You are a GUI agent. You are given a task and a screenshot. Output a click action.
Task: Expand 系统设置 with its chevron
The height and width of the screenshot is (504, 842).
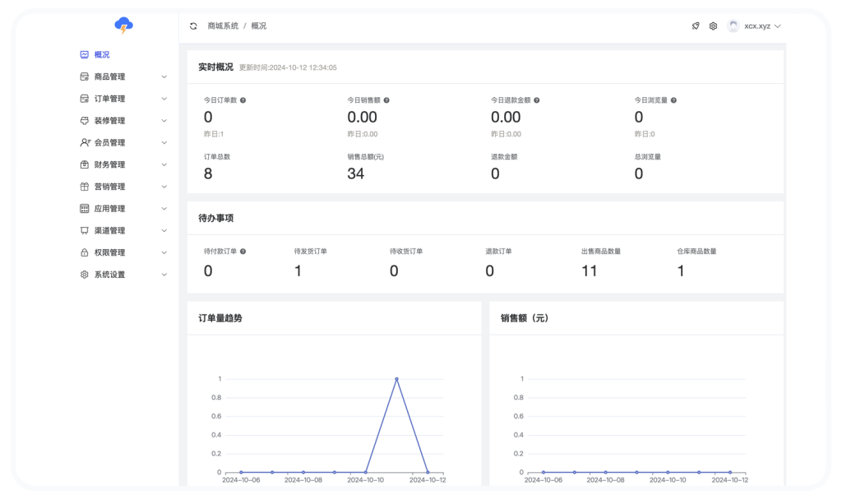coord(164,275)
